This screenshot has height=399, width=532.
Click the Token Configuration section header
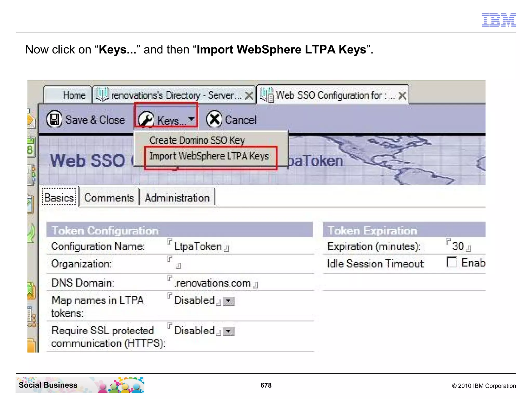click(x=180, y=230)
